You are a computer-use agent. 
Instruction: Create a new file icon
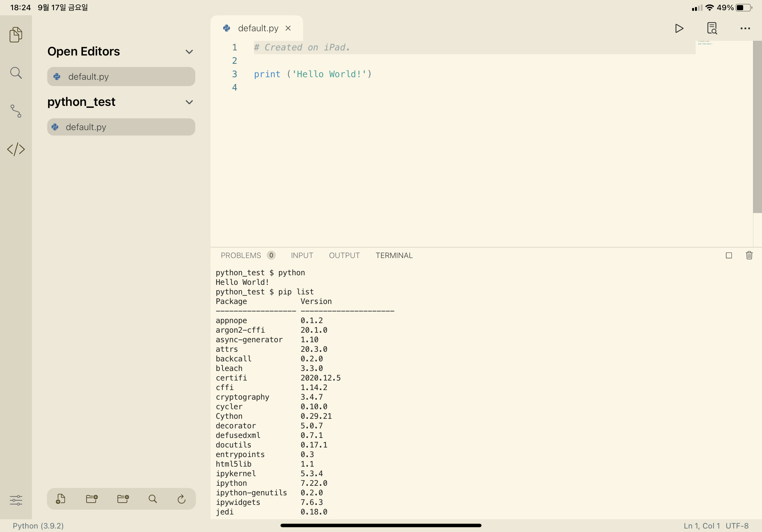(60, 499)
